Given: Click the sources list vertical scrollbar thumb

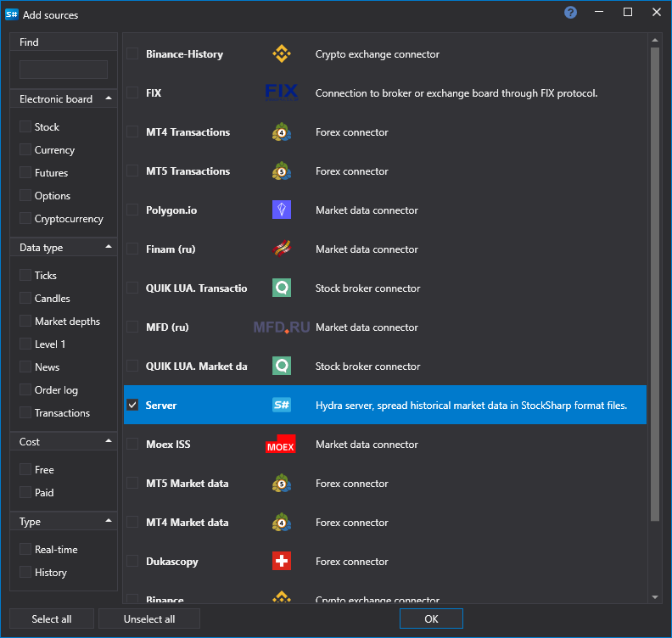Looking at the screenshot, I should 654,284.
